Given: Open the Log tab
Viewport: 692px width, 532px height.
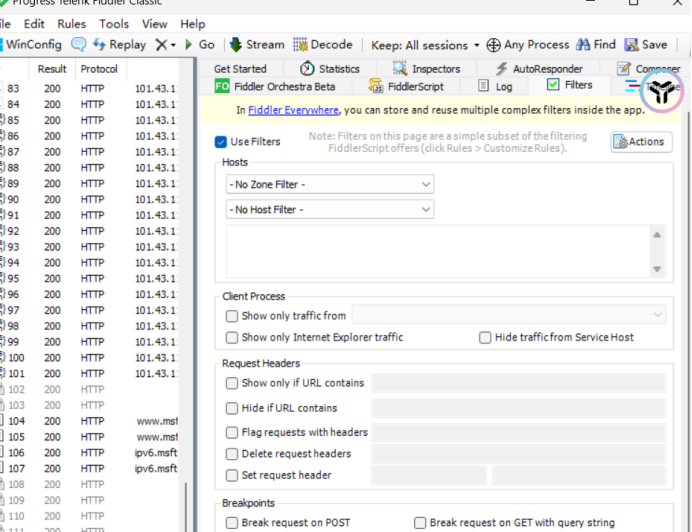Looking at the screenshot, I should coord(495,87).
